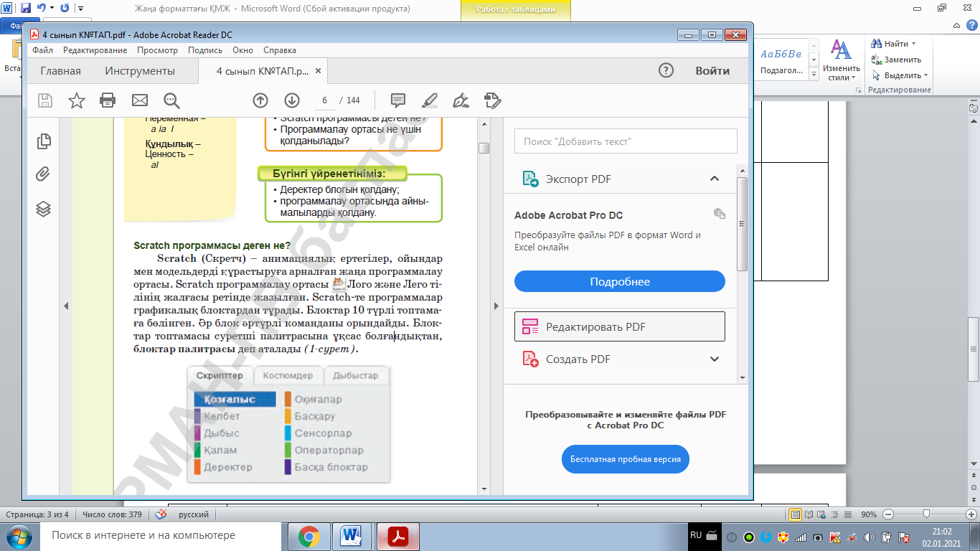The width and height of the screenshot is (980, 551).
Task: Open Google Chrome from the taskbar
Action: (x=309, y=536)
